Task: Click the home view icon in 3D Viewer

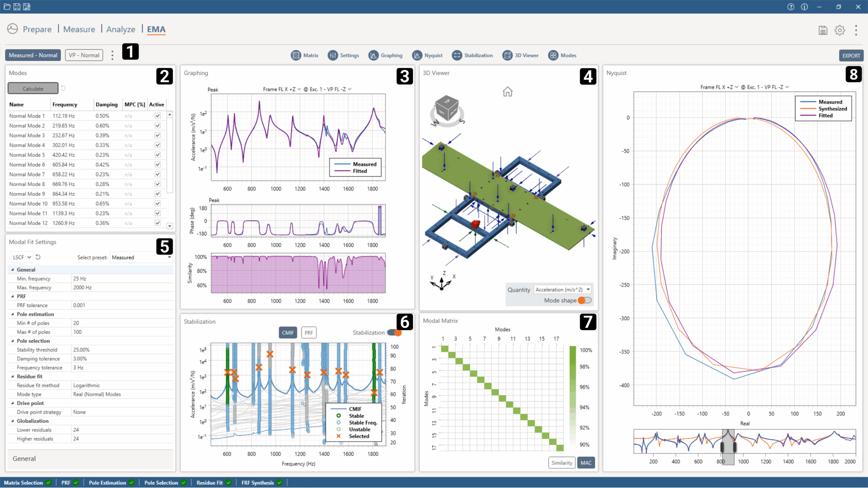Action: (507, 91)
